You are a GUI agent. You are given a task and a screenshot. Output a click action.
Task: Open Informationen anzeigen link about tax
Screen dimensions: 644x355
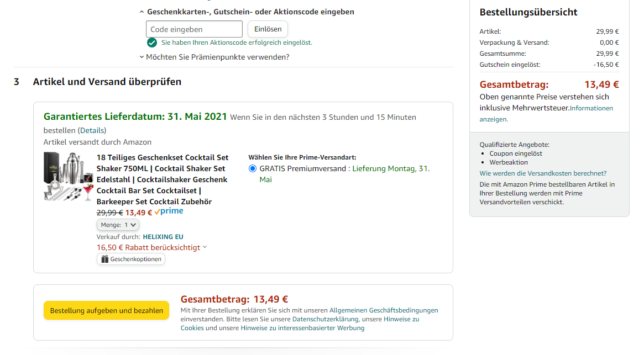546,114
